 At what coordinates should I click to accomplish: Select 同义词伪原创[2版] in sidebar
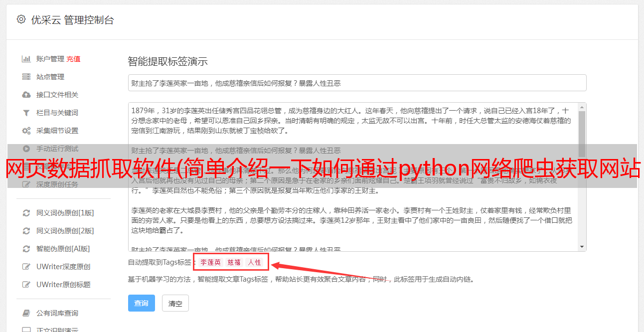pyautogui.click(x=65, y=231)
